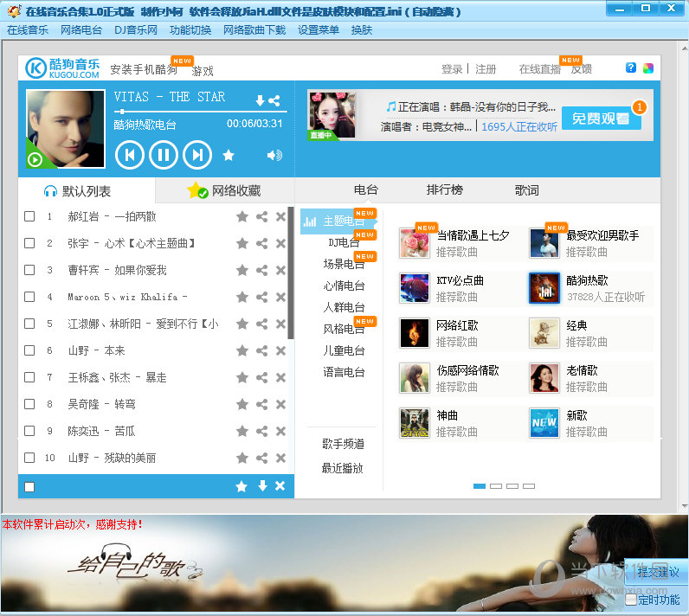The image size is (689, 616).
Task: Share the song 陈奕迅 - 苦瓜
Action: [262, 431]
